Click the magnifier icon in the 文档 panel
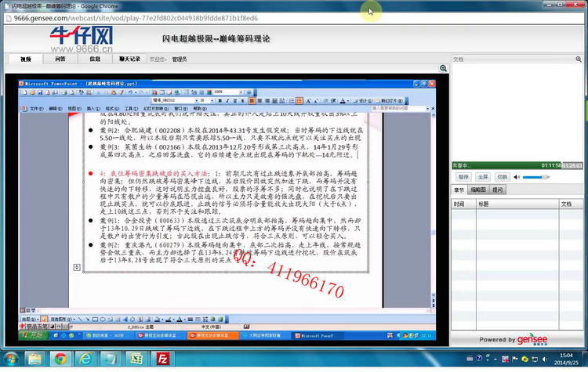Viewport: 588px width, 372px height. click(x=579, y=60)
